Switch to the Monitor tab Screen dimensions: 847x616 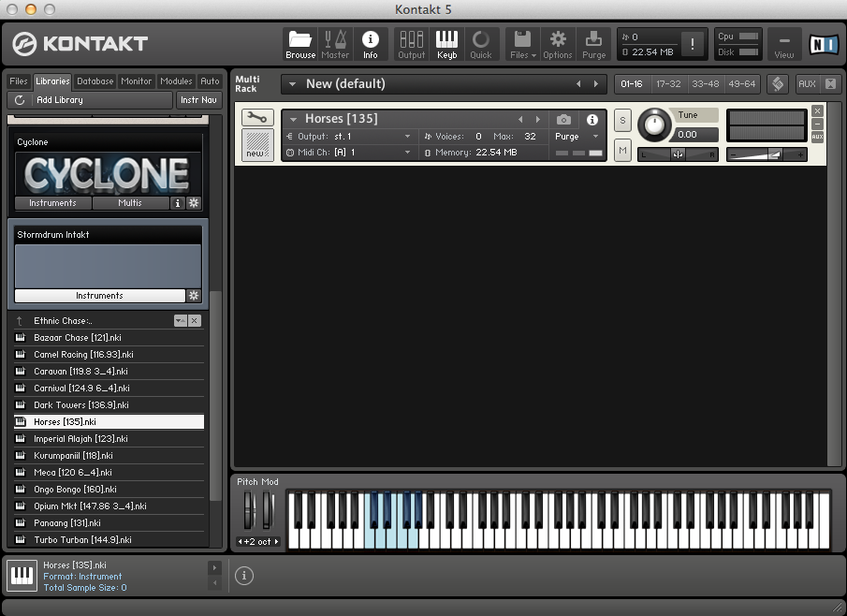pyautogui.click(x=136, y=81)
